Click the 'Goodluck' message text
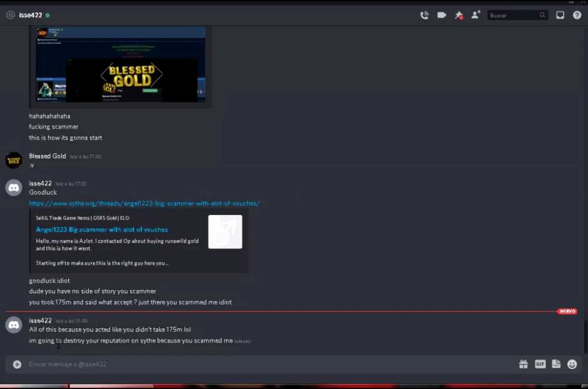This screenshot has height=389, width=588. (x=43, y=192)
